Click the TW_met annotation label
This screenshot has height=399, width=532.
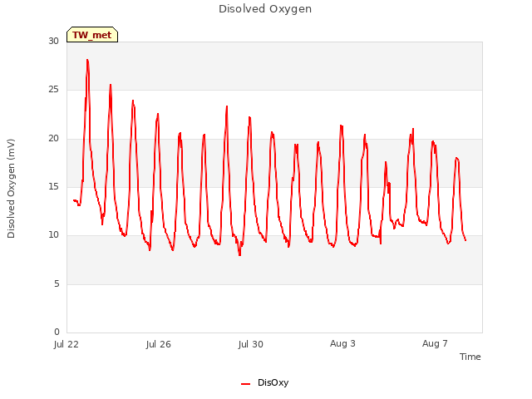click(92, 35)
